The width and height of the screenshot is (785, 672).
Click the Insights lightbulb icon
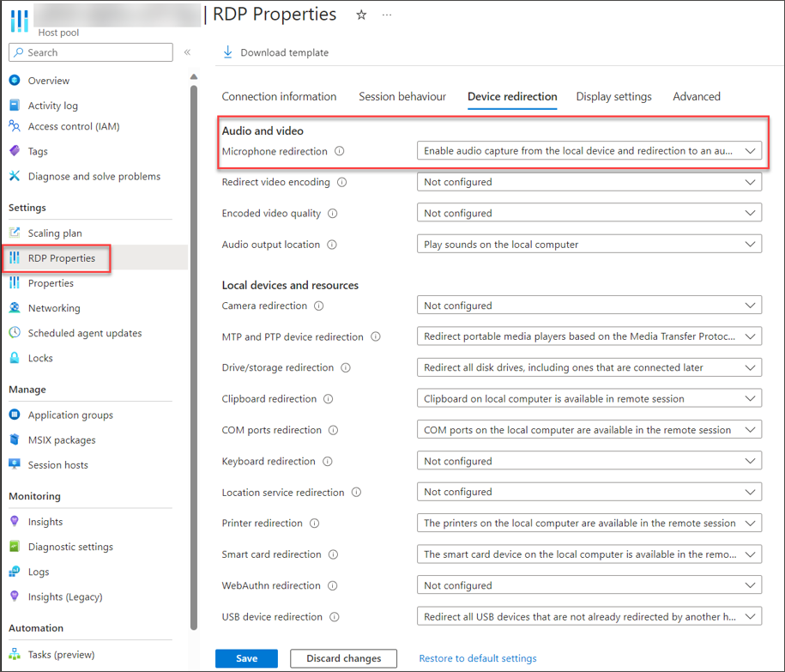click(x=15, y=521)
